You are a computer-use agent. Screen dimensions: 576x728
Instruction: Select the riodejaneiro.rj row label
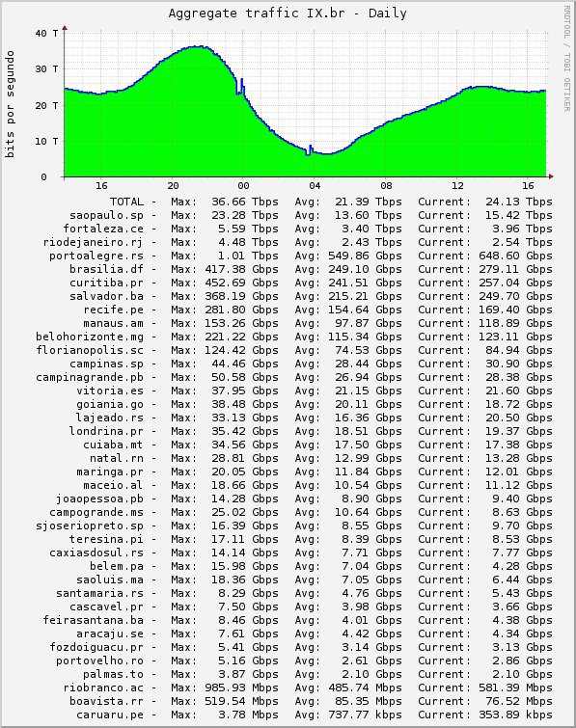[93, 242]
